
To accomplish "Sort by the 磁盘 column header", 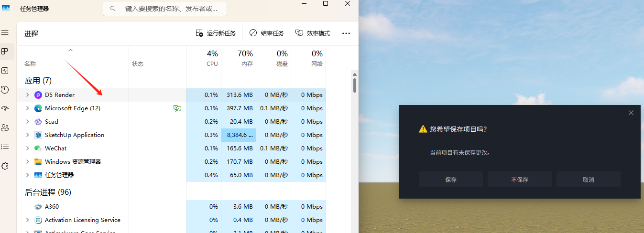I will (273, 58).
